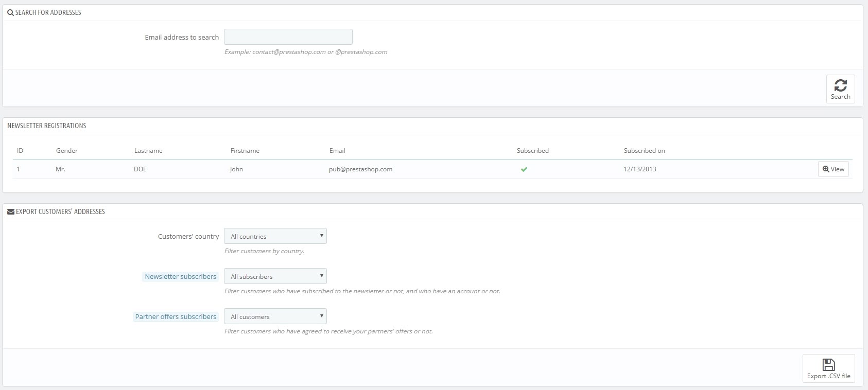
Task: Click the magnifier icon beside Search for Addresses
Action: (10, 13)
